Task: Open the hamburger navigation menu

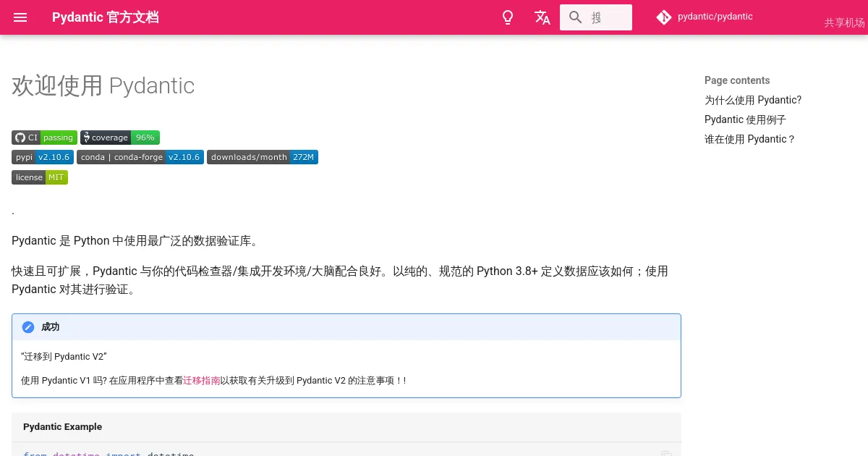Action: (x=20, y=17)
